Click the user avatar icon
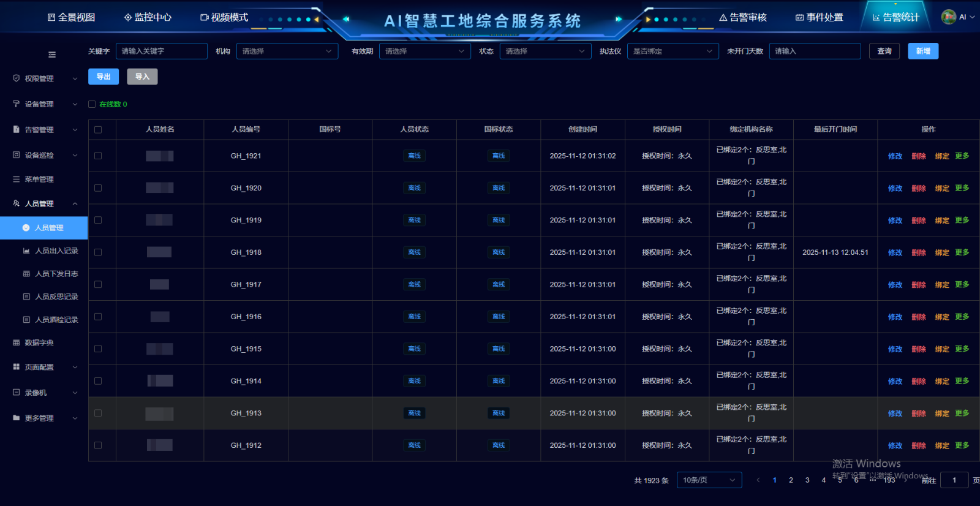The width and height of the screenshot is (980, 506). (x=948, y=17)
